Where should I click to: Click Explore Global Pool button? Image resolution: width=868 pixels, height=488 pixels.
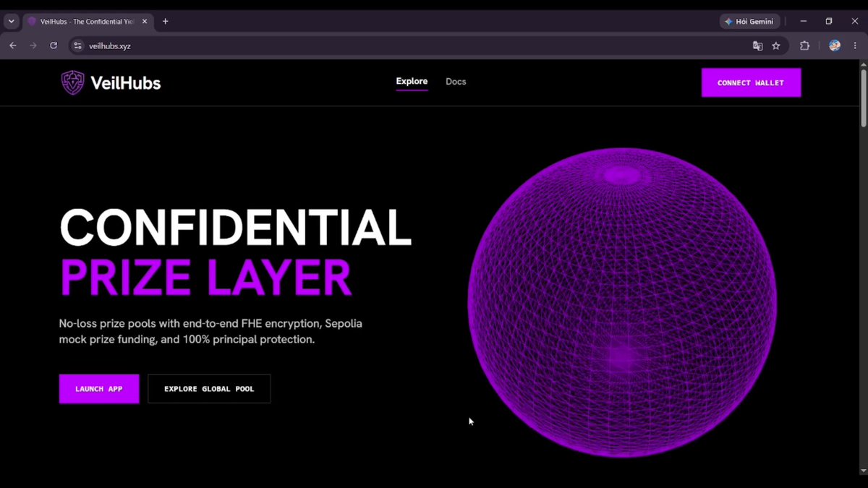tap(209, 389)
